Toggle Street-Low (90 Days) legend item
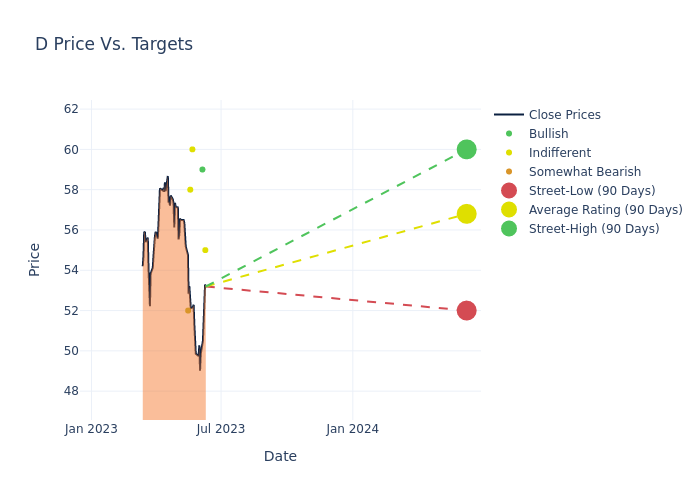Screen dimensions: 700x500 coord(591,191)
